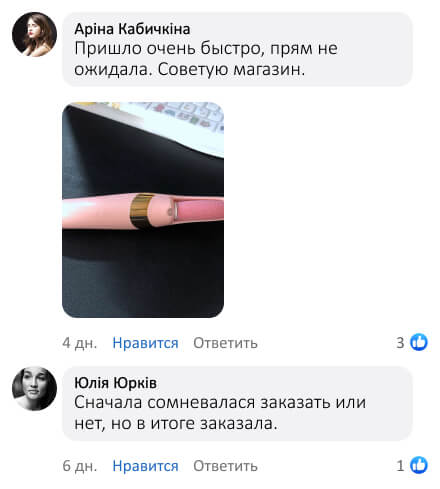Open the attached pink device photo

tap(143, 210)
